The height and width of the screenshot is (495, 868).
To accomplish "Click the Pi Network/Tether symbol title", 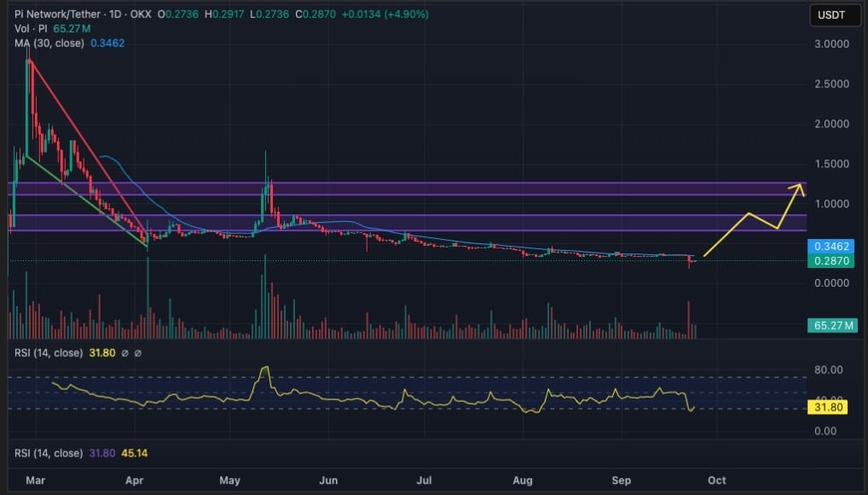I will pyautogui.click(x=58, y=15).
